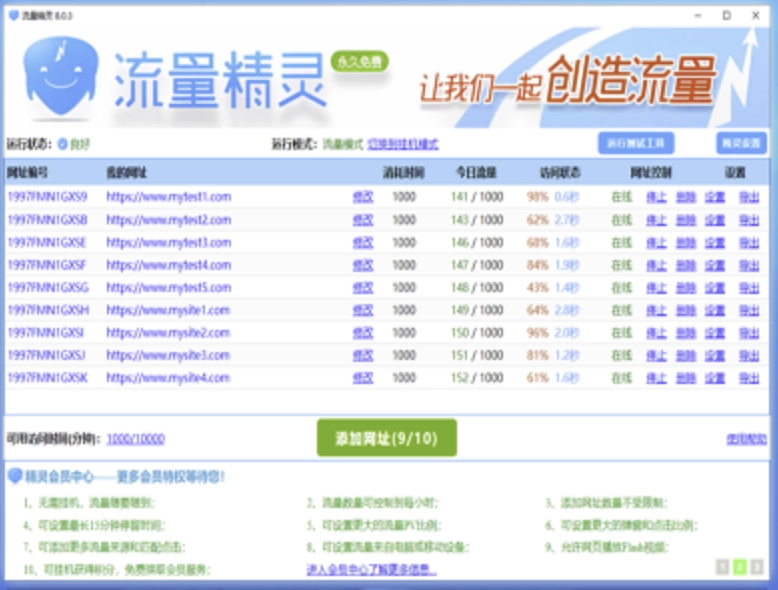Click the shield icon beside 精灵会员中心
778x590 pixels.
(x=15, y=476)
